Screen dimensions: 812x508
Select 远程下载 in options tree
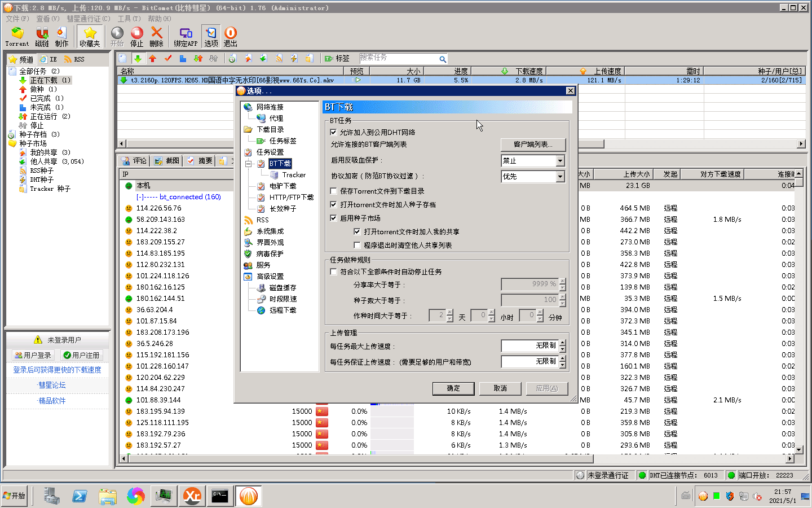283,310
